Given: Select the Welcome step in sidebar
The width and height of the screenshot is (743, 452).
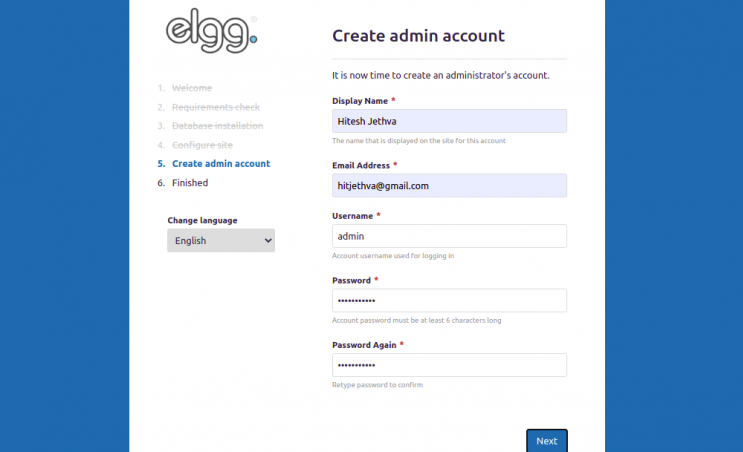Looking at the screenshot, I should (x=192, y=88).
